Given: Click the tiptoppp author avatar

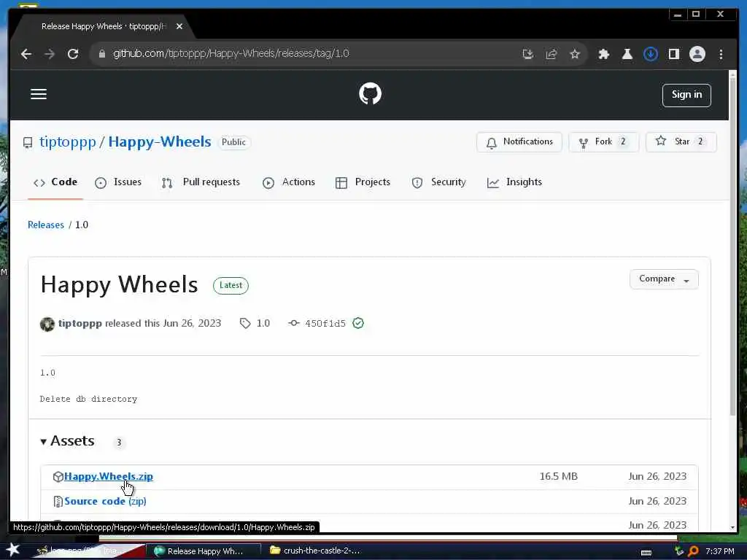Looking at the screenshot, I should click(x=47, y=324).
